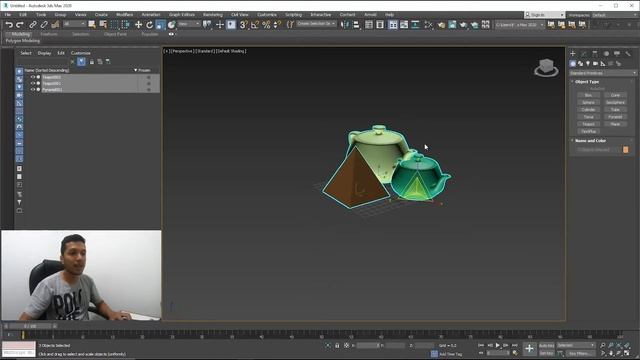Viewport: 640px width, 360px height.
Task: Click the Mirror tool icon
Action: pos(345,25)
